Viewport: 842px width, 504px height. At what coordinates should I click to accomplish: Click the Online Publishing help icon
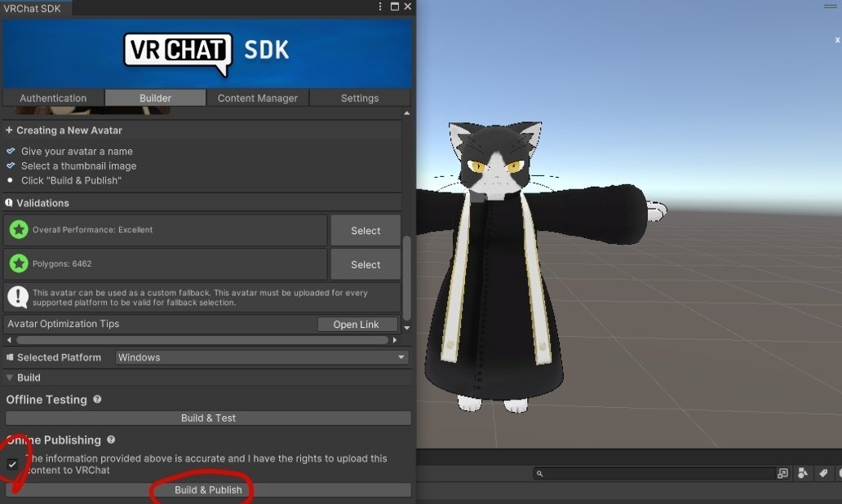coord(111,440)
